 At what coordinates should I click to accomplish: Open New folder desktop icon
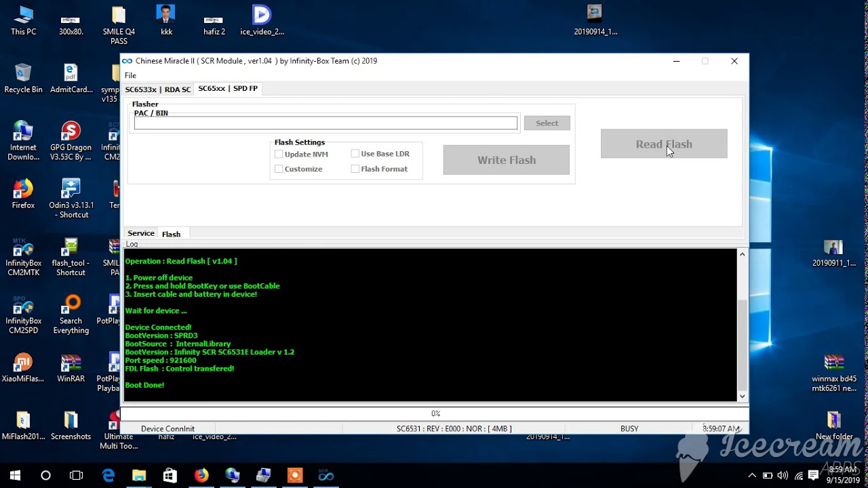(x=833, y=426)
